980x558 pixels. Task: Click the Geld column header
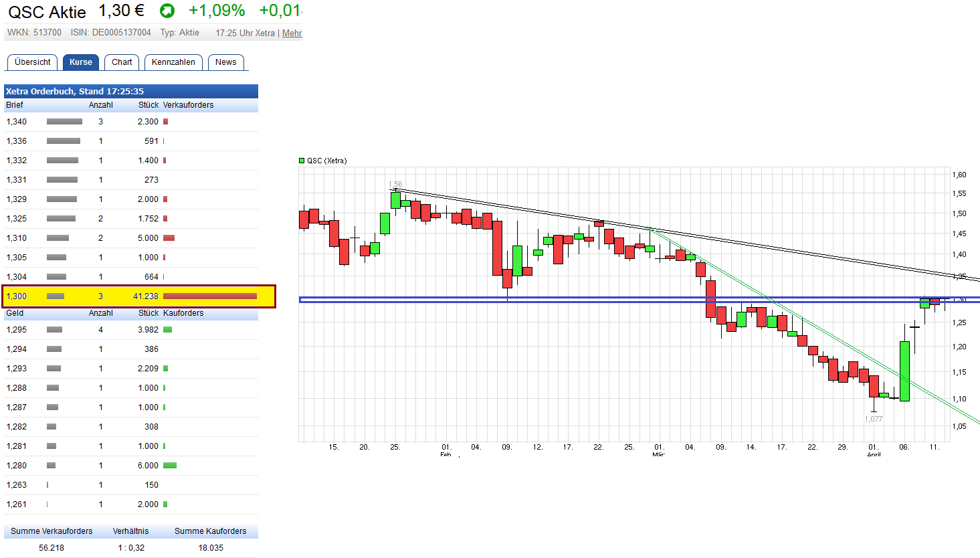15,313
